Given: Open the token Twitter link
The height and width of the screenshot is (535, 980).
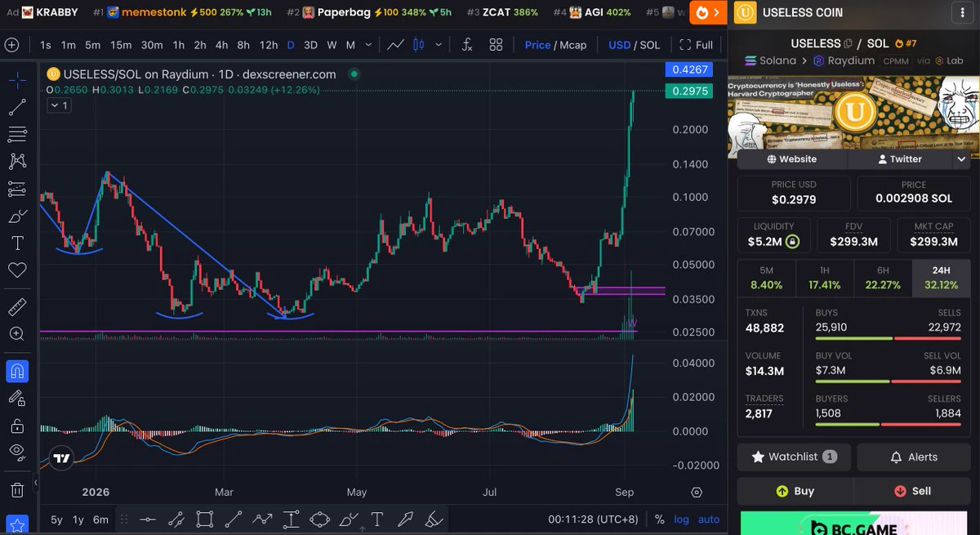Looking at the screenshot, I should tap(899, 159).
